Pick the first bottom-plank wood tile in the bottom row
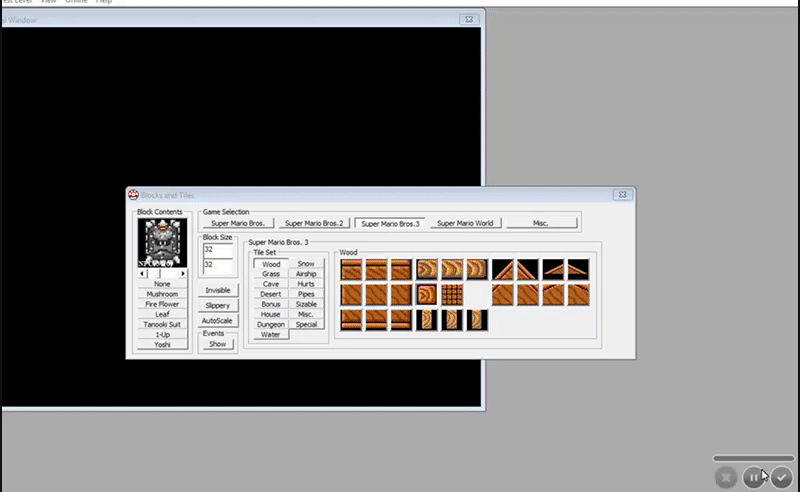This screenshot has width=800, height=492. coord(351,320)
